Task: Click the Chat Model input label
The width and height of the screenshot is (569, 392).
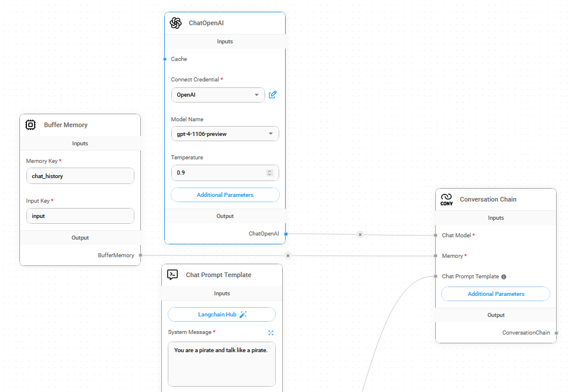Action: [456, 236]
